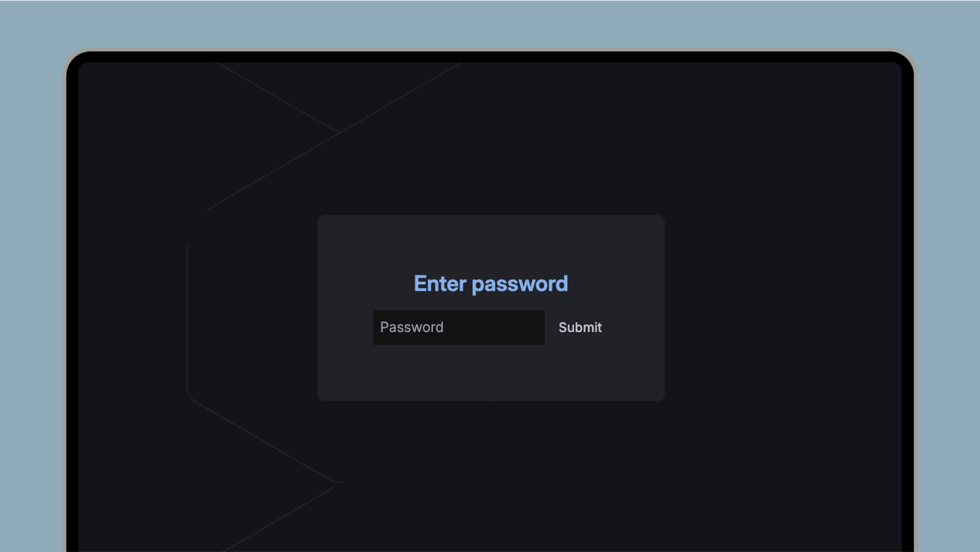This screenshot has height=552, width=980.
Task: Click the word "password" in the blue title
Action: tap(520, 285)
